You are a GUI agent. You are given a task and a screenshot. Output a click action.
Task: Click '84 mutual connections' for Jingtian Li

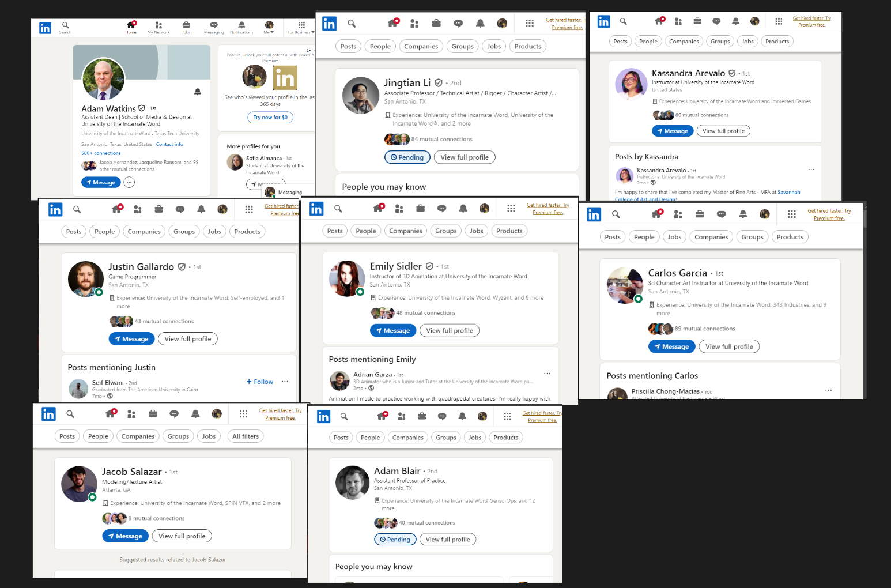tap(441, 139)
